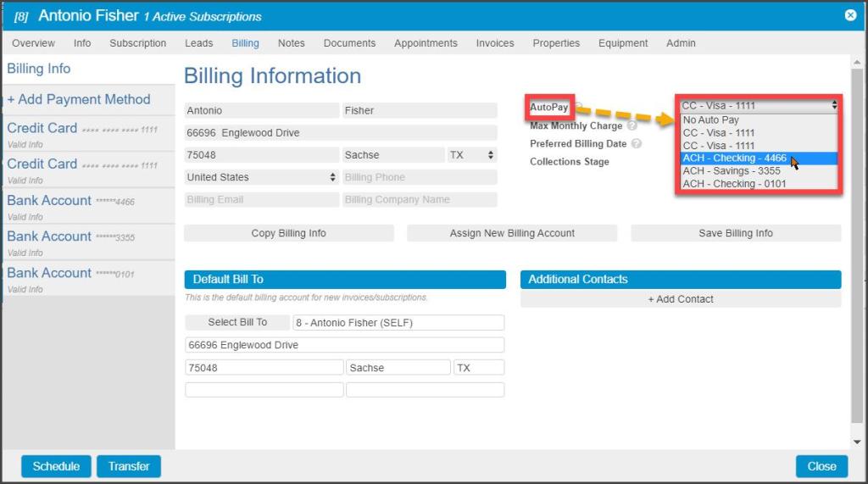Click Assign New Billing Account
Viewport: 868px width, 484px height.
tap(512, 233)
